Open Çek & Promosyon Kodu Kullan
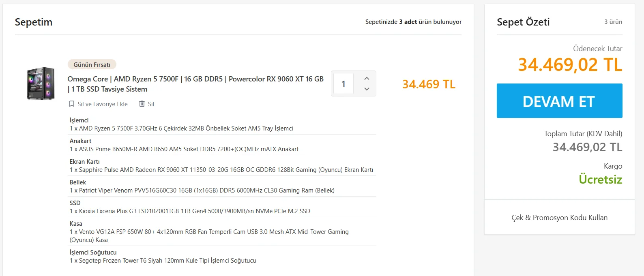Screen dimensions: 644x276 pyautogui.click(x=559, y=218)
